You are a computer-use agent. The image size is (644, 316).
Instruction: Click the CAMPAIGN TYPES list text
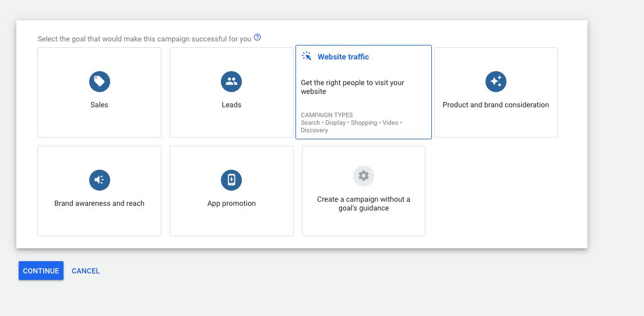click(x=351, y=122)
